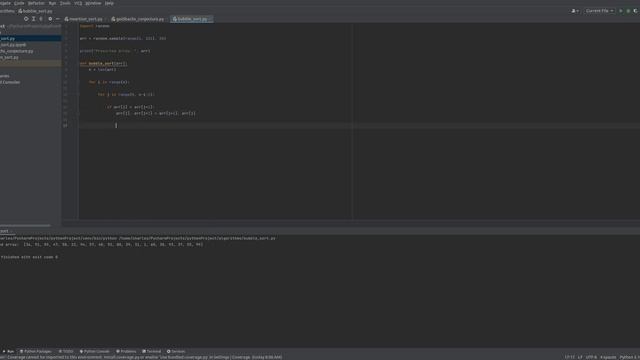Click the UTF-8 encoding indicator
Image resolution: width=640 pixels, height=360 pixels.
coord(591,357)
